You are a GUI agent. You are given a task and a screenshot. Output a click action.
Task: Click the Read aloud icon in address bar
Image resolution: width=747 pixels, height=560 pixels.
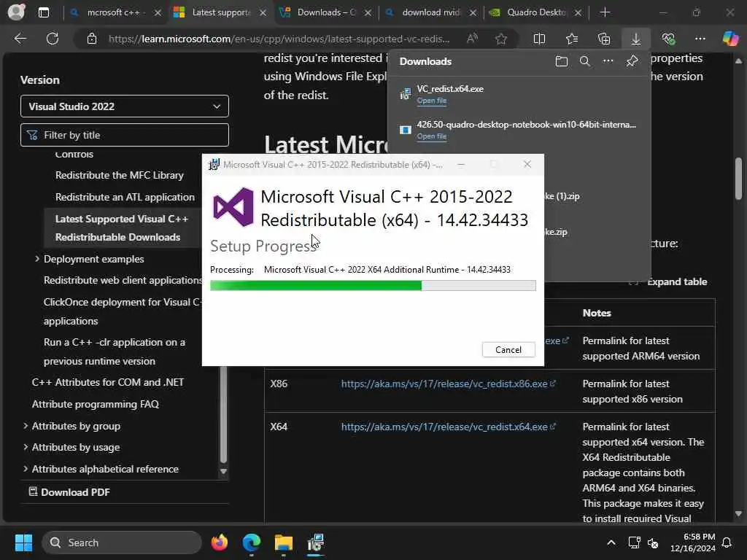(x=472, y=39)
